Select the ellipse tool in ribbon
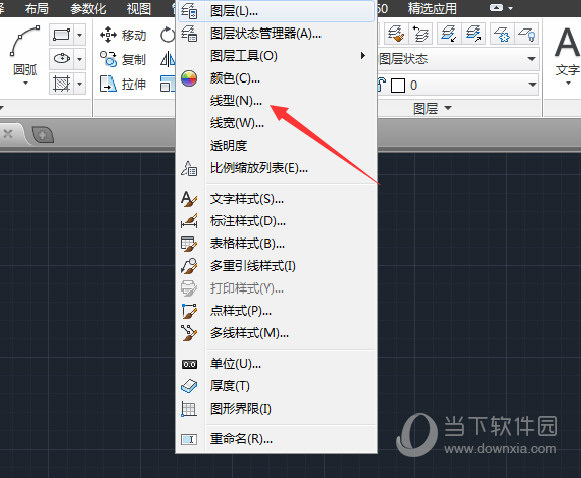581x478 pixels. 62,59
